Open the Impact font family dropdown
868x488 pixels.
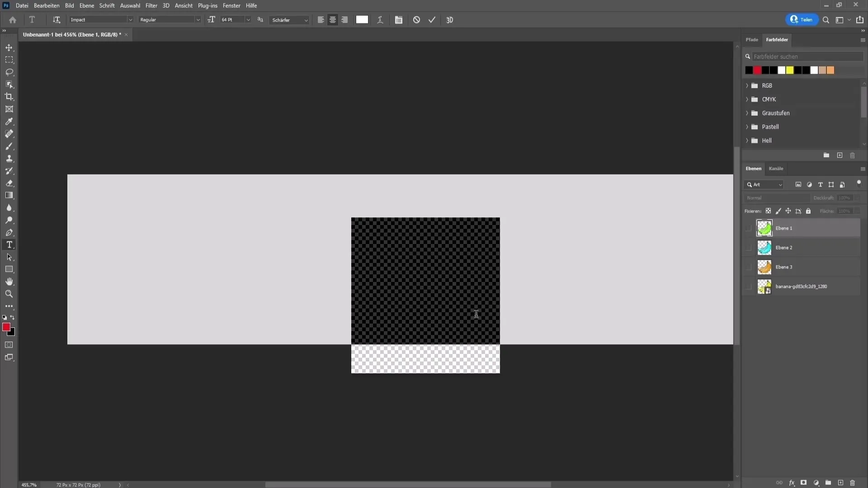coord(130,20)
